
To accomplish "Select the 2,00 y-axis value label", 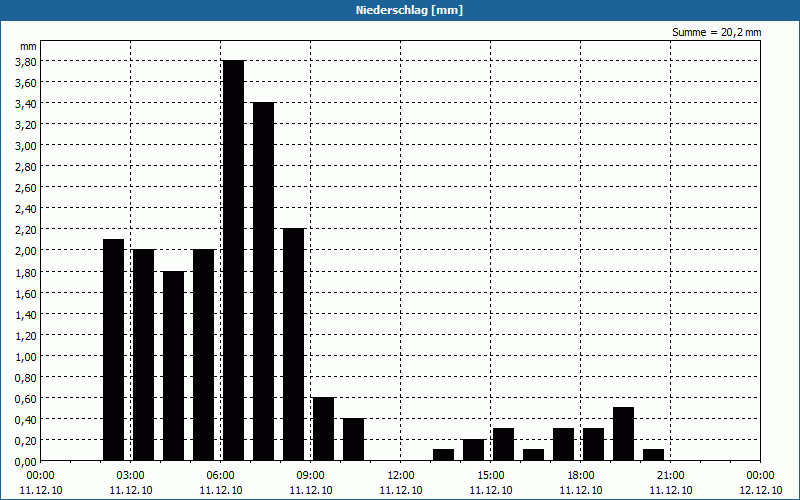I will pyautogui.click(x=25, y=250).
